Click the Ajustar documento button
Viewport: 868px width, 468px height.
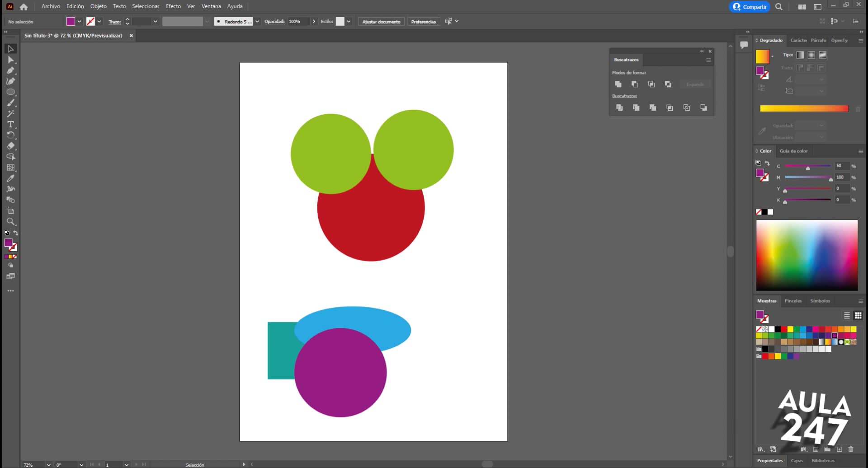pos(381,21)
